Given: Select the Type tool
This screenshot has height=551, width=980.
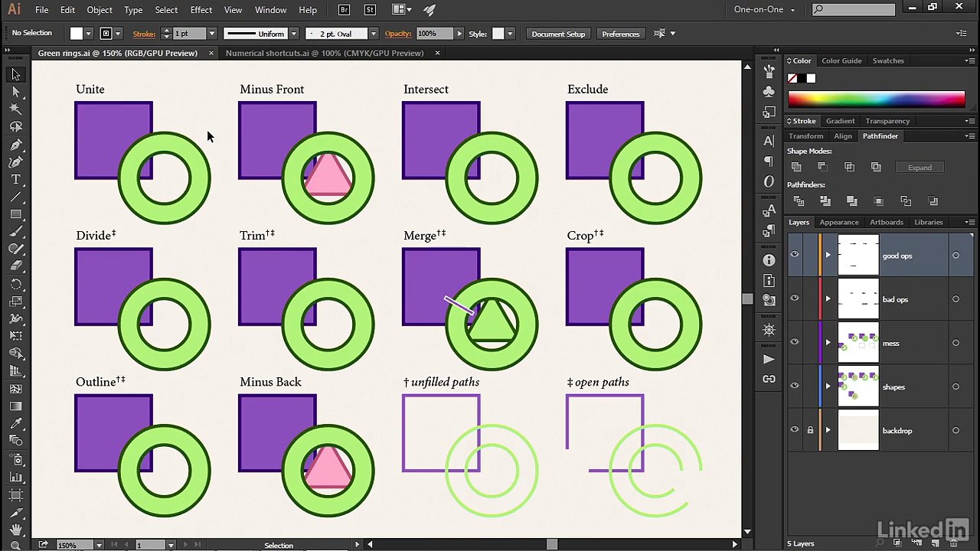Looking at the screenshot, I should click(x=15, y=180).
